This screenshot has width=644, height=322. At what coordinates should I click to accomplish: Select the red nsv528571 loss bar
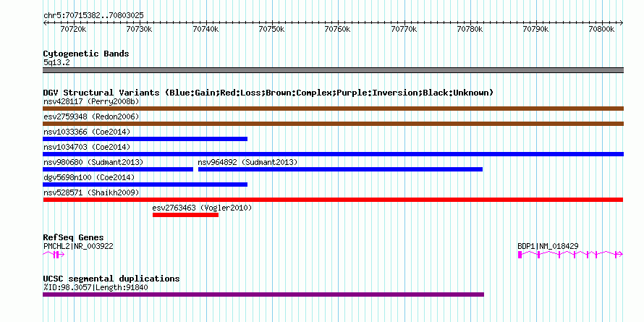pyautogui.click(x=333, y=200)
